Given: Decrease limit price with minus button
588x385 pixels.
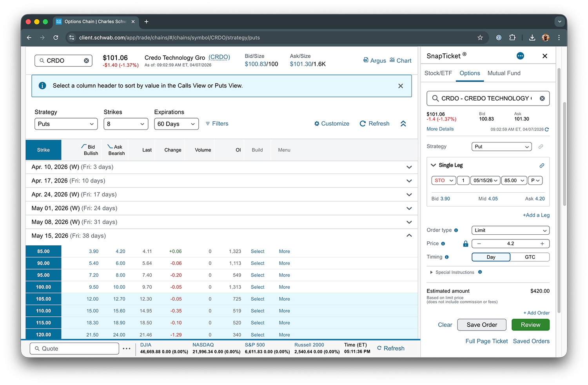Looking at the screenshot, I should [x=479, y=244].
